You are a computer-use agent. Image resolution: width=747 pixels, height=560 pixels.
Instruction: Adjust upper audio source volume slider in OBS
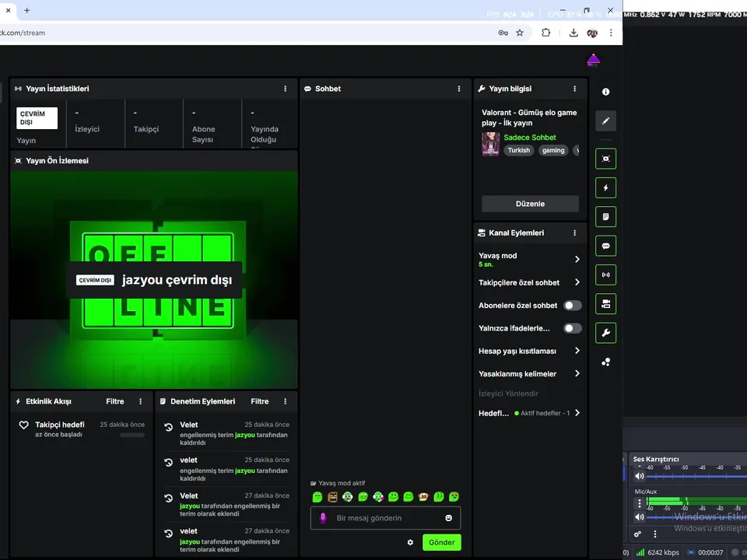(696, 476)
